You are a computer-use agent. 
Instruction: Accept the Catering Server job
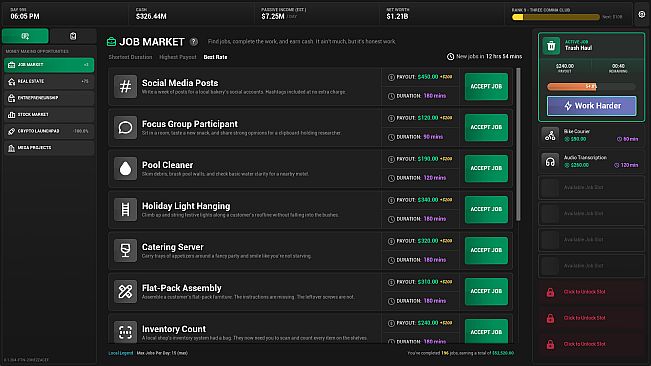point(486,250)
